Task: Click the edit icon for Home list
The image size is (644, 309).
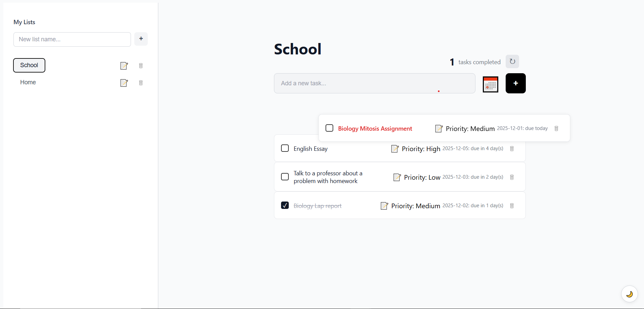Action: [x=124, y=83]
